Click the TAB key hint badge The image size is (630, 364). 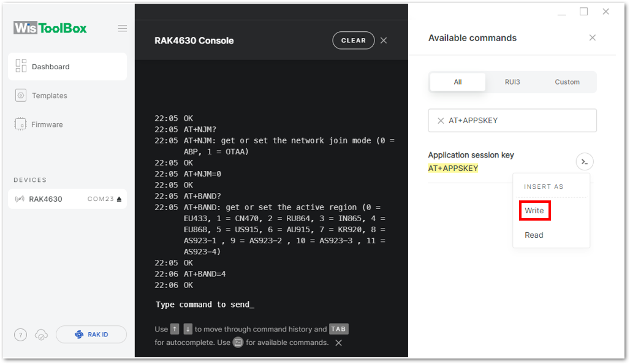point(338,329)
